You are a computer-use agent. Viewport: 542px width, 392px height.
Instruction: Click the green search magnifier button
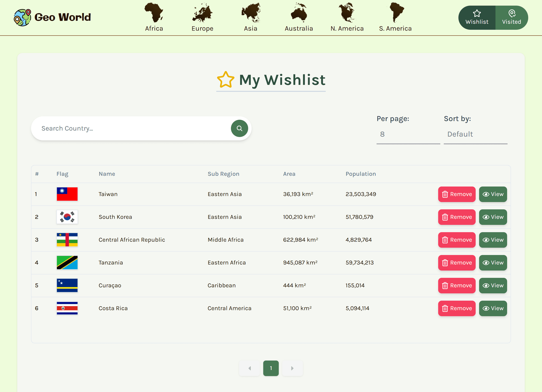(x=239, y=128)
